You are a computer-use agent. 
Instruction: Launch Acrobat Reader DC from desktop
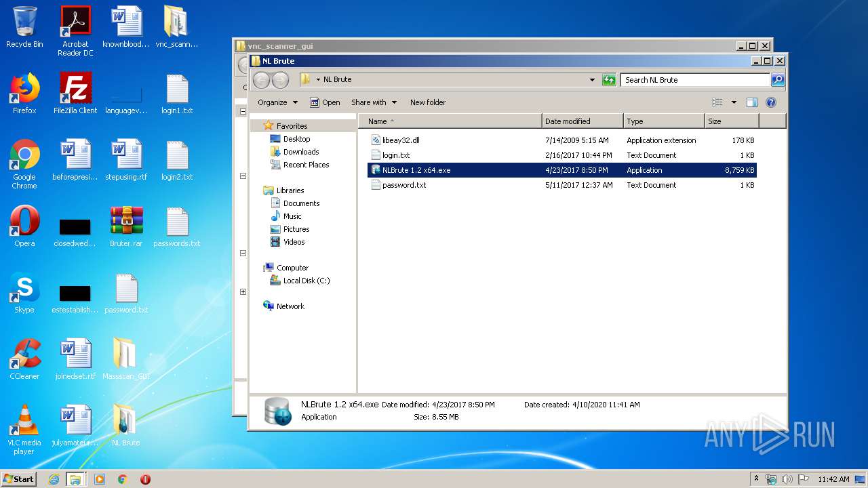(75, 31)
